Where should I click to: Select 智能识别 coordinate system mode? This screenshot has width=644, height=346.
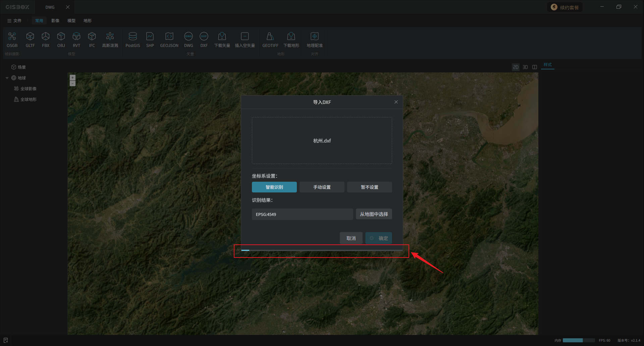point(274,187)
